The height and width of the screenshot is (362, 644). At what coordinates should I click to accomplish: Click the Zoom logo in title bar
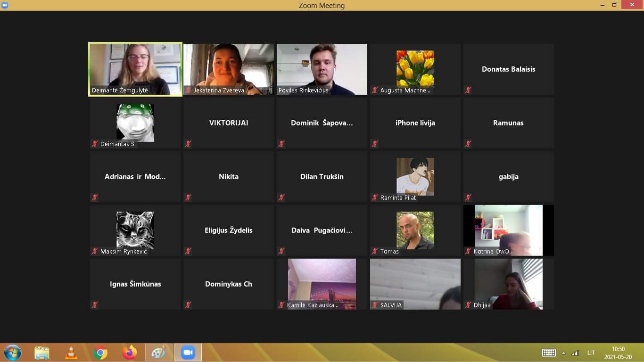(5, 5)
